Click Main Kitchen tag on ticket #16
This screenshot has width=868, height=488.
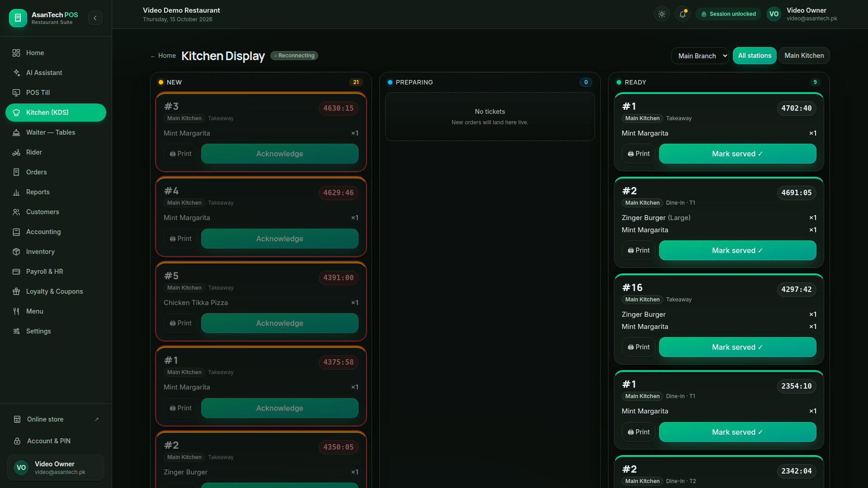pos(642,300)
